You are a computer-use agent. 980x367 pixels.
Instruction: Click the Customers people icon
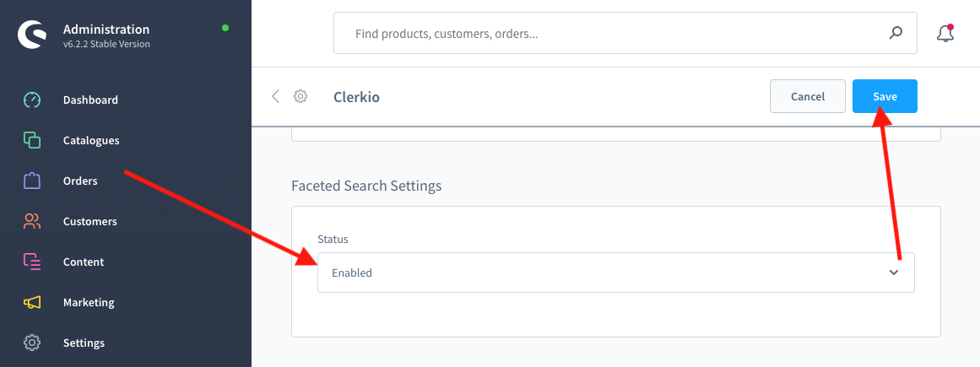pyautogui.click(x=32, y=221)
